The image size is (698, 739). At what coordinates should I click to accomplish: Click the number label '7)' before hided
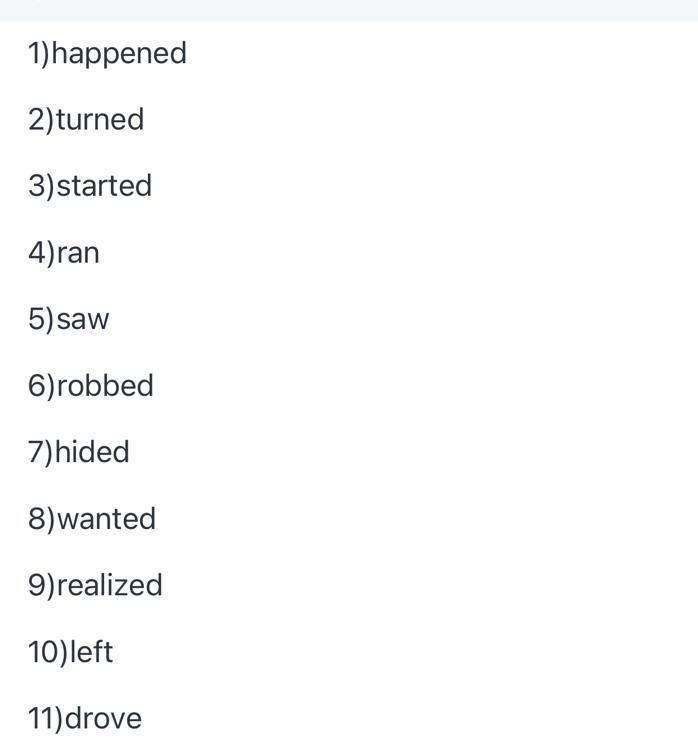(x=40, y=452)
